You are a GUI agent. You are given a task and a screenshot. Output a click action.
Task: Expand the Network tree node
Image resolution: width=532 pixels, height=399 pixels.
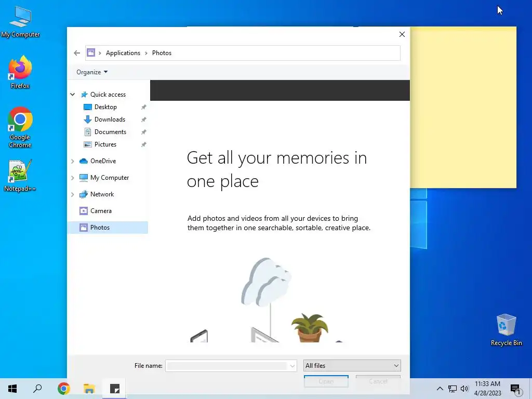click(73, 194)
